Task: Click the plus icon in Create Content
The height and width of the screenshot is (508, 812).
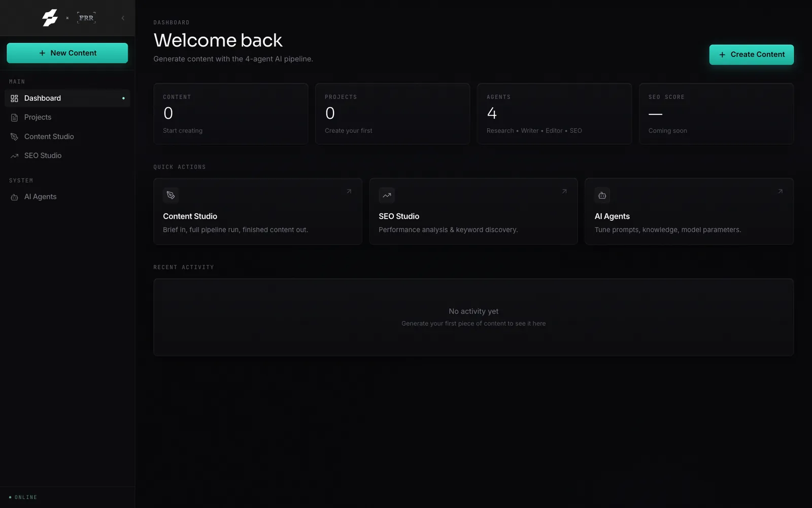Action: [x=722, y=54]
